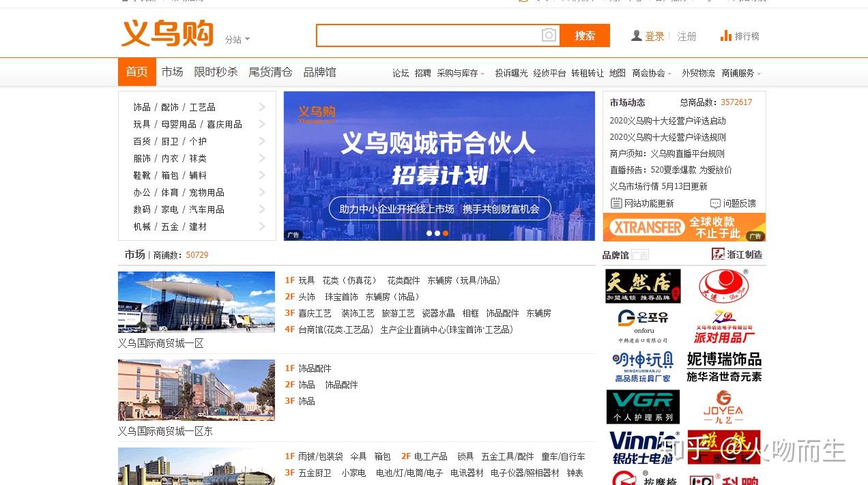Open the 喜庆工艺 3F category link

pyautogui.click(x=315, y=313)
